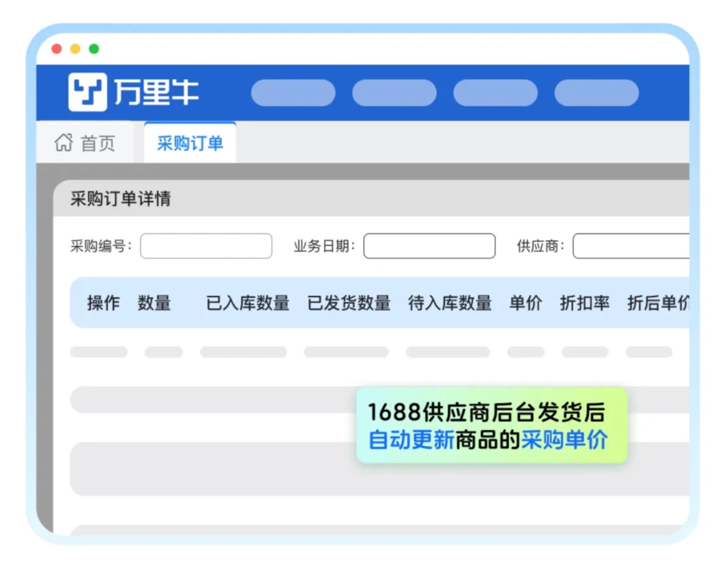Click the house icon beside 首页
This screenshot has width=728, height=566.
(x=63, y=142)
